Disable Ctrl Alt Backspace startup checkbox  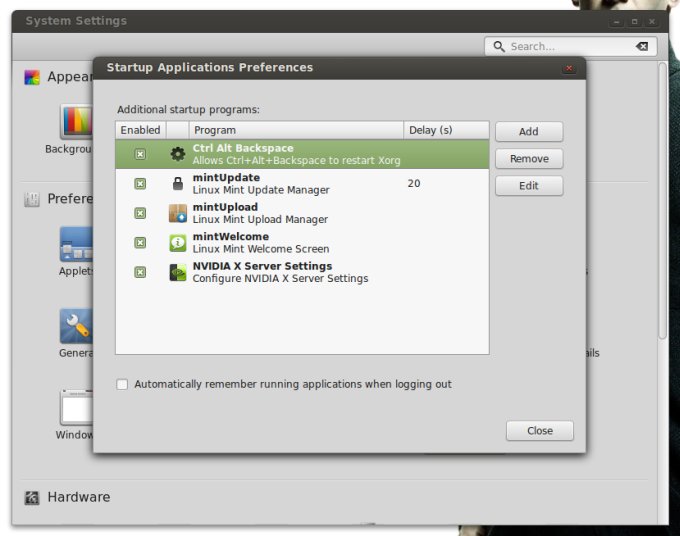pos(140,154)
